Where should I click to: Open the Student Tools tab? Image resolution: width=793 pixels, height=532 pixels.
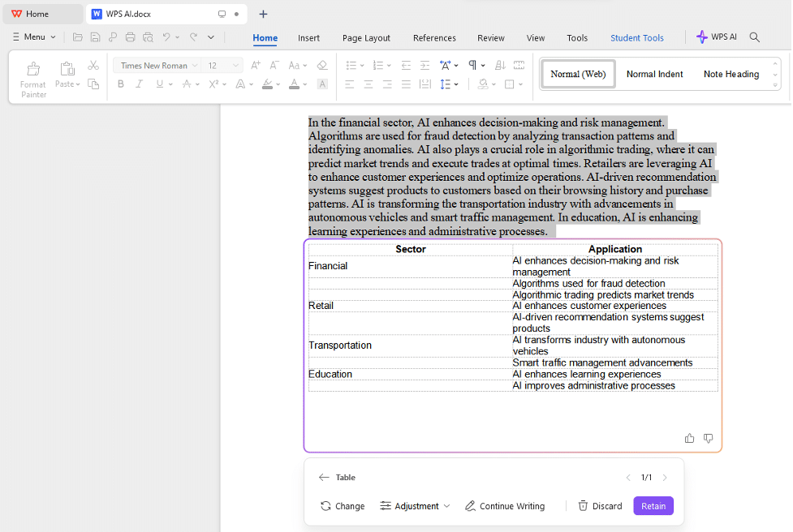(636, 37)
